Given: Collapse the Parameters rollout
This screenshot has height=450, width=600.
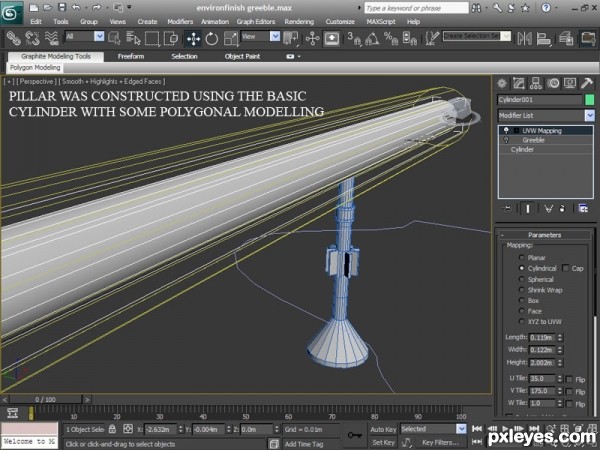Looking at the screenshot, I should click(x=544, y=235).
